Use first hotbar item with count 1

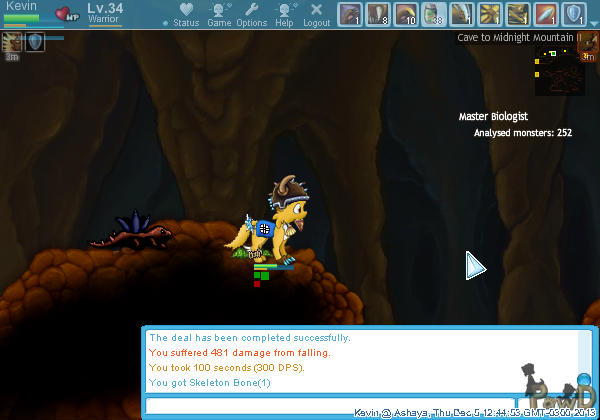(x=350, y=14)
